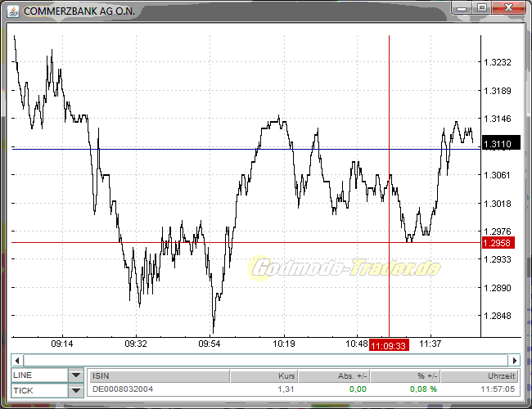Open the LINE chart type dropdown
This screenshot has width=532, height=409.
76,375
